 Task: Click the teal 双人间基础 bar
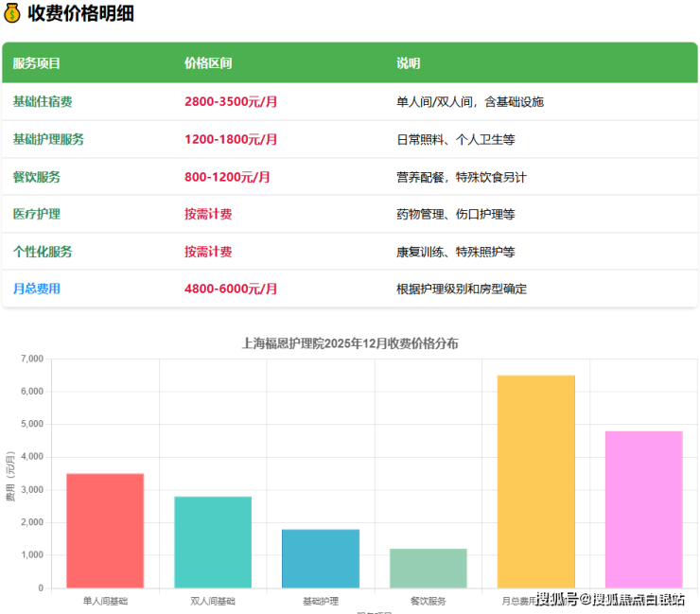coord(213,541)
